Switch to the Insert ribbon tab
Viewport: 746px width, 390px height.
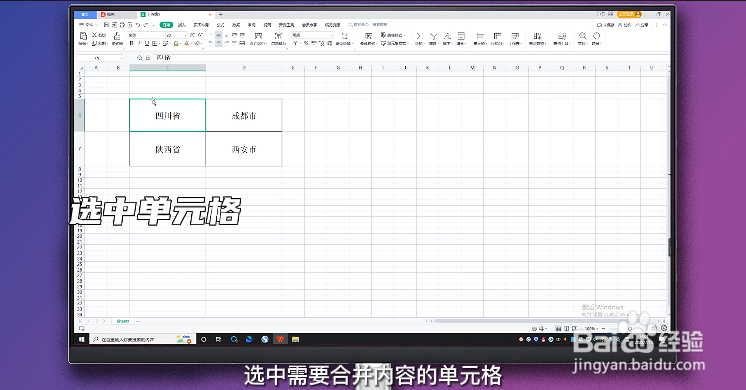182,25
